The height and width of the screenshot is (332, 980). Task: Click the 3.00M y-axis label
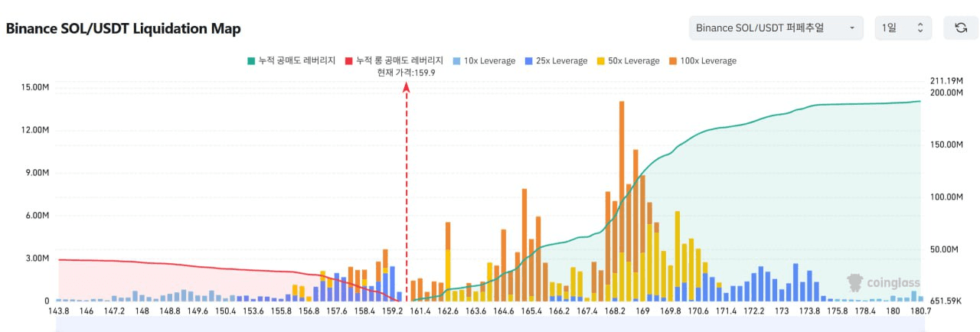pyautogui.click(x=38, y=259)
